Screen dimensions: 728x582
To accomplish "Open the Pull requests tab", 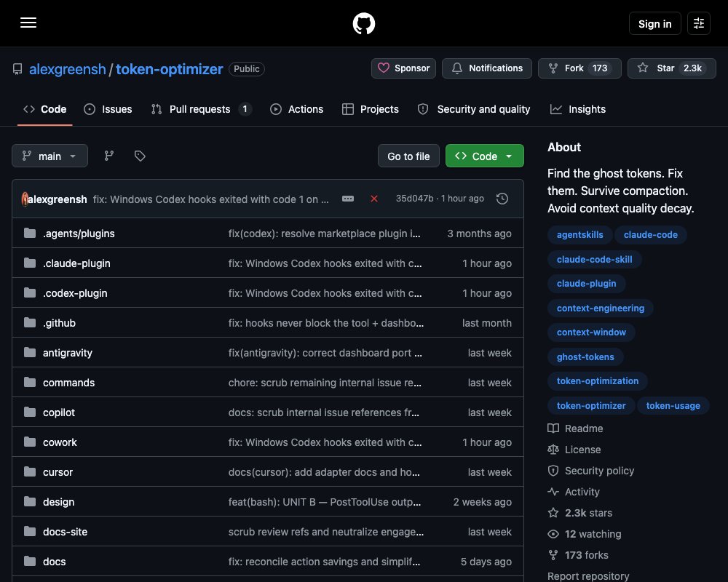I will 202,109.
